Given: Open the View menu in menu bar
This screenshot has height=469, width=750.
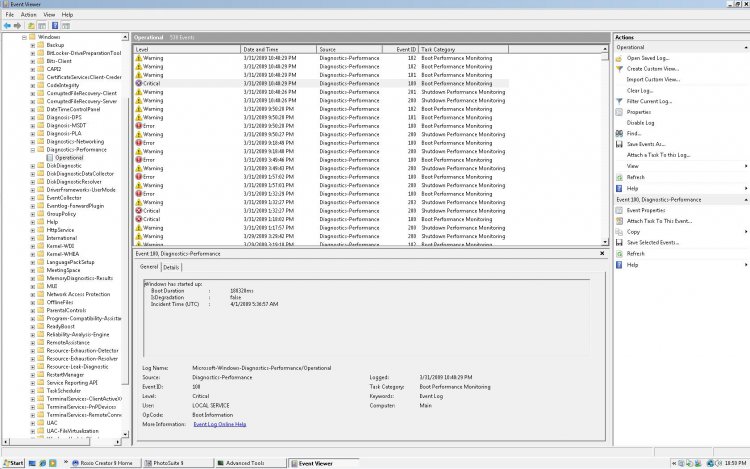Looking at the screenshot, I should coord(49,15).
